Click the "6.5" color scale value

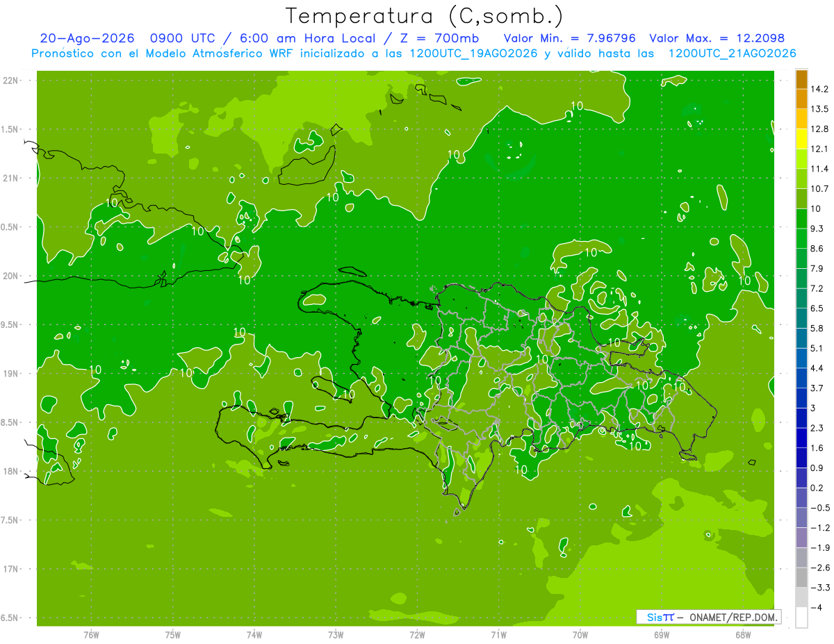(x=817, y=308)
